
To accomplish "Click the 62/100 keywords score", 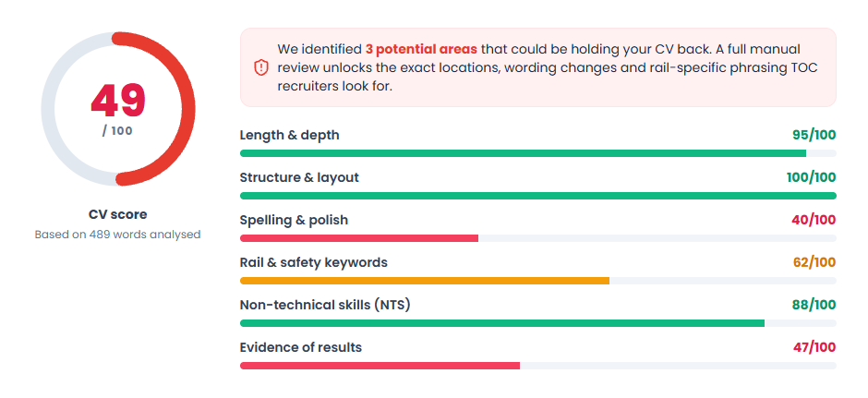I will [814, 262].
